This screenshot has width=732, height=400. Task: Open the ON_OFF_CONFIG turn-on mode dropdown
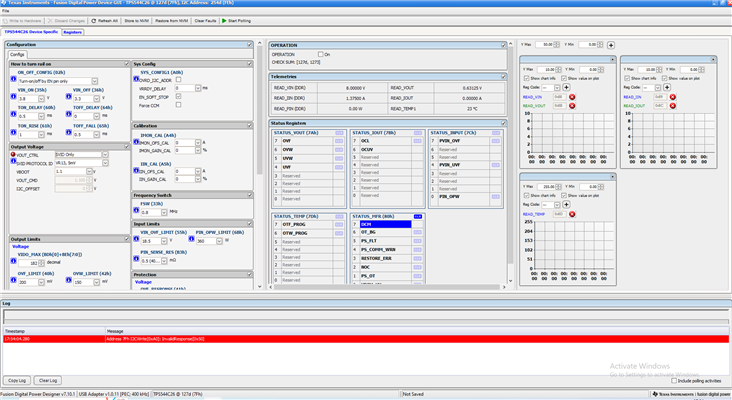[x=94, y=81]
